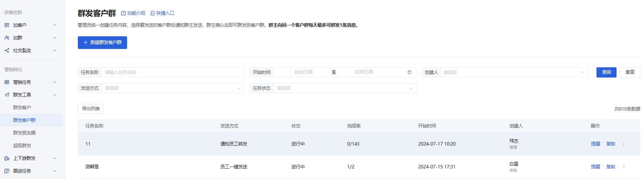
Task: Click the 功能介绍 book icon
Action: pos(123,13)
